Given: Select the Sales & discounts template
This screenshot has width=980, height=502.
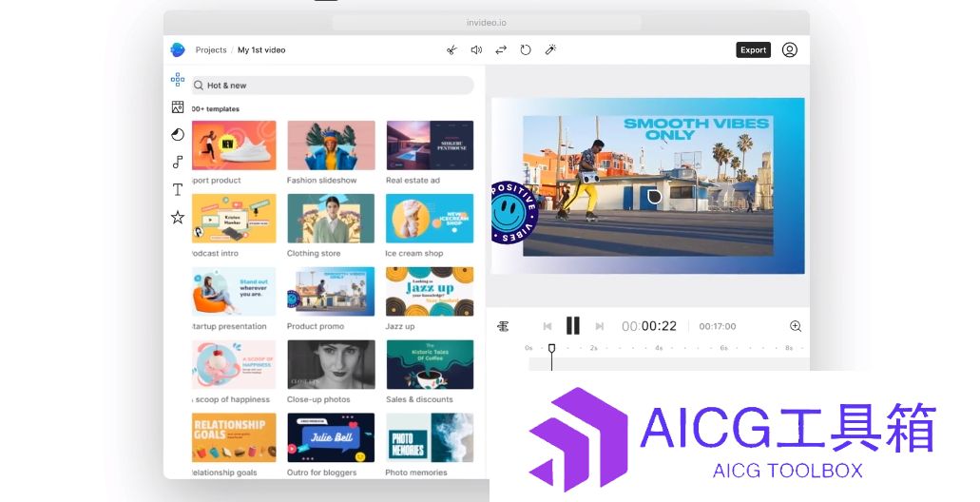Looking at the screenshot, I should pos(430,364).
